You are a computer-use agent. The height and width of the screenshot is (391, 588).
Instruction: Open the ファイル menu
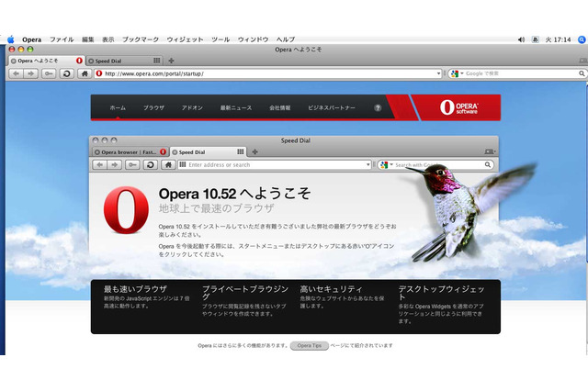(x=62, y=39)
